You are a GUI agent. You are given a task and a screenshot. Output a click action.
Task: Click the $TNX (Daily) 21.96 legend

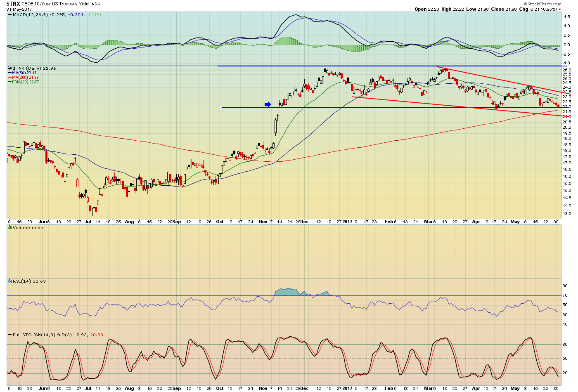[x=34, y=68]
